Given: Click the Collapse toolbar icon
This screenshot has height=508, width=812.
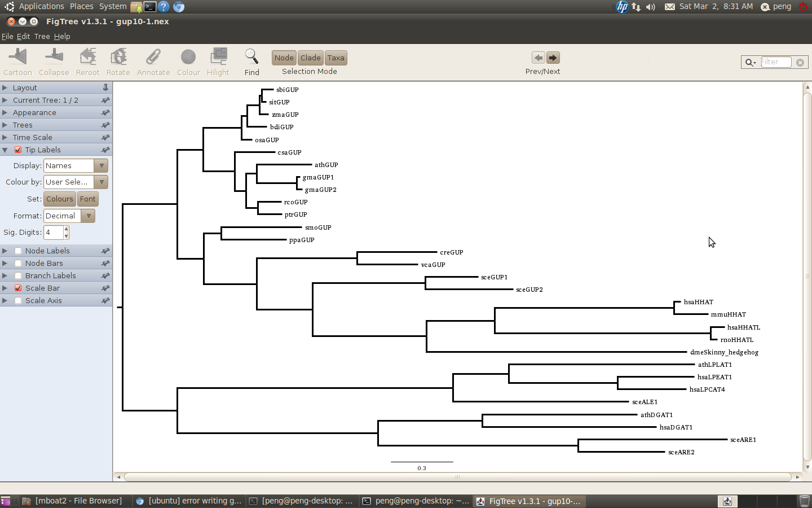Looking at the screenshot, I should 54,58.
